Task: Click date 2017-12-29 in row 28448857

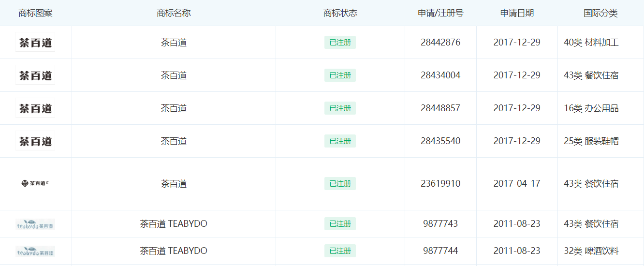Action: (x=517, y=108)
